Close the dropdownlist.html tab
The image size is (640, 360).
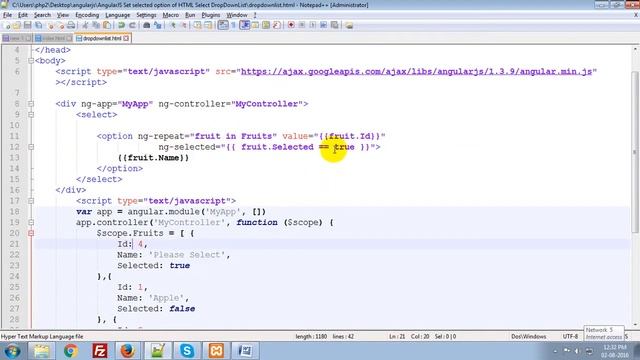[126, 38]
